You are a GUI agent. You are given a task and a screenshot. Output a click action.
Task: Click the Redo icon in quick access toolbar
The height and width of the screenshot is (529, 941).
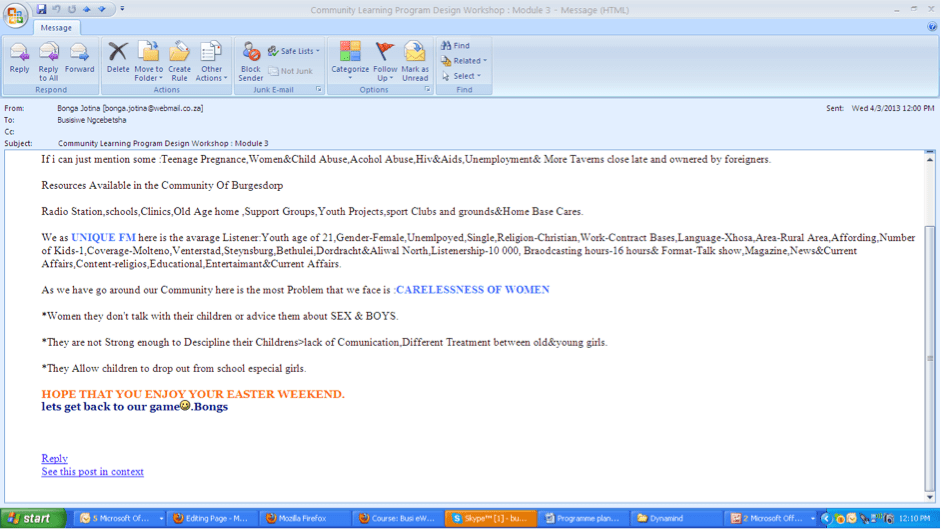pyautogui.click(x=71, y=9)
